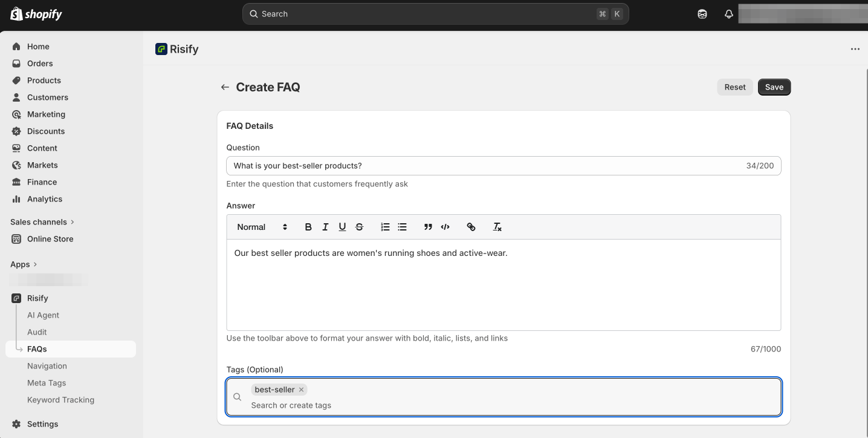Screen dimensions: 868x438
Task: Open the notifications bell icon
Action: [x=729, y=14]
